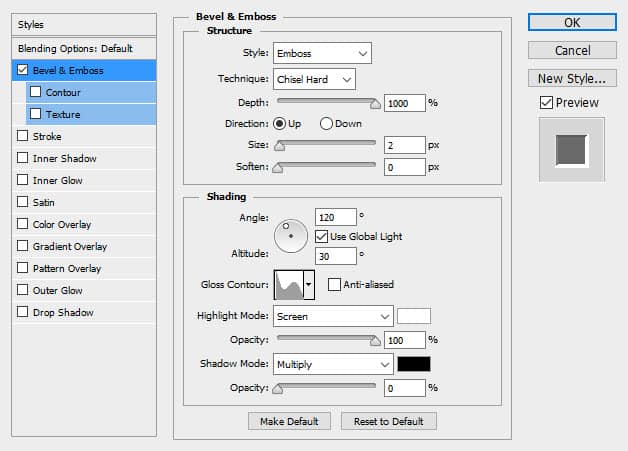This screenshot has width=628, height=451.
Task: Turn on Anti-aliased option
Action: pyautogui.click(x=335, y=284)
